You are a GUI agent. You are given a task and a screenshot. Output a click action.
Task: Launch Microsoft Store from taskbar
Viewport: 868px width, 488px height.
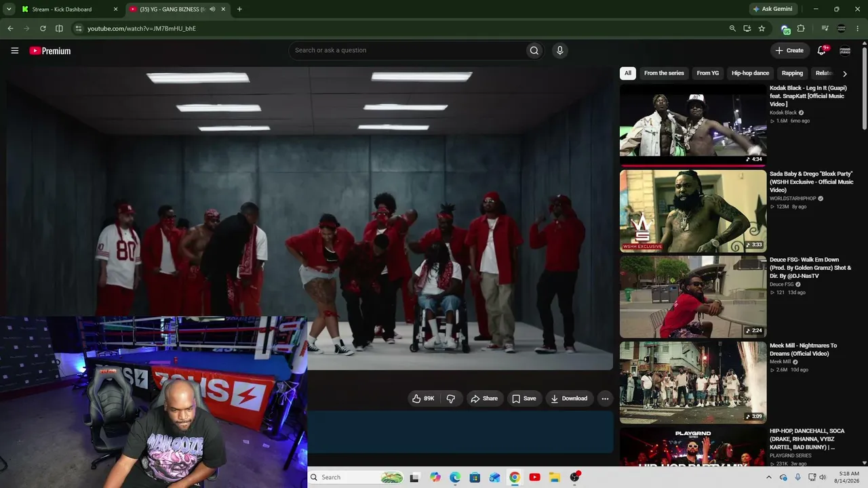475,477
